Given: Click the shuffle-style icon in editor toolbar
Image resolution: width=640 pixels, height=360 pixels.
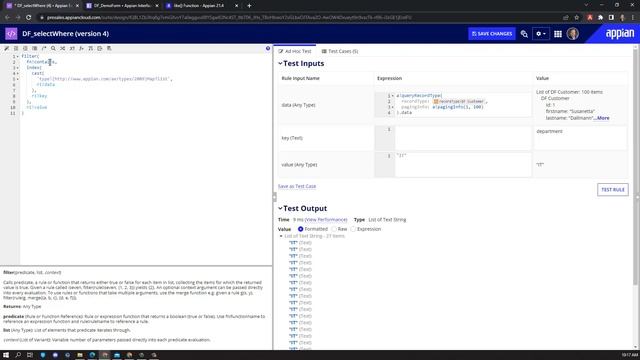Looking at the screenshot, I should (x=62, y=48).
